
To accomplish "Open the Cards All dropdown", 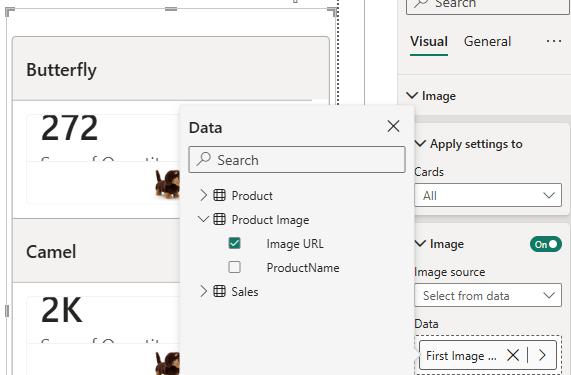I will pyautogui.click(x=488, y=195).
